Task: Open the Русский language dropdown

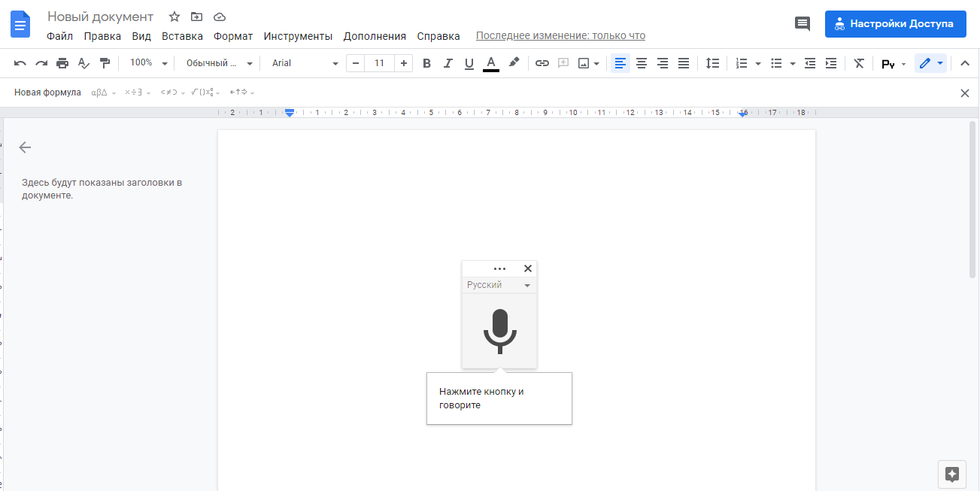Action: coord(499,285)
